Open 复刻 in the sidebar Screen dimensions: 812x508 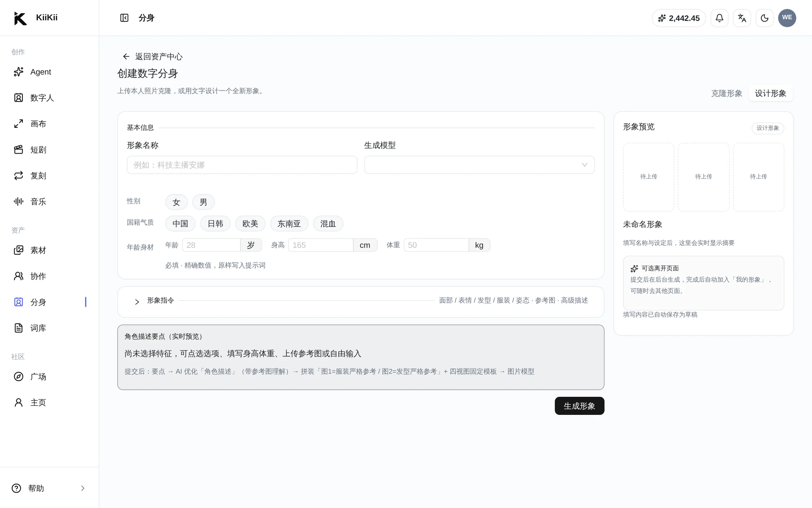[x=49, y=175]
